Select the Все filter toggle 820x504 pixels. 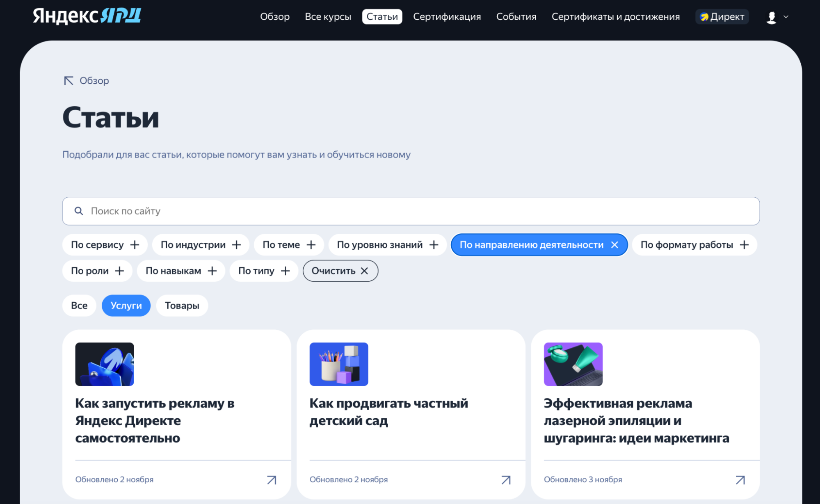79,305
